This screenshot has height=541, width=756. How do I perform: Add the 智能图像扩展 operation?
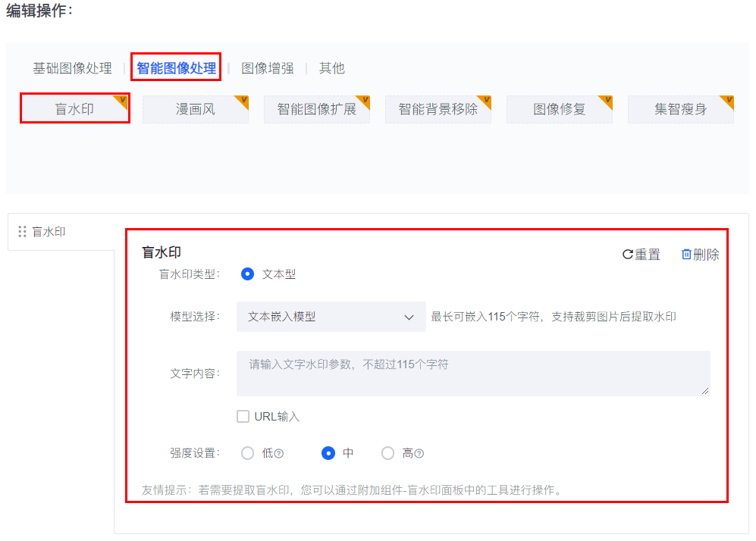pyautogui.click(x=317, y=109)
